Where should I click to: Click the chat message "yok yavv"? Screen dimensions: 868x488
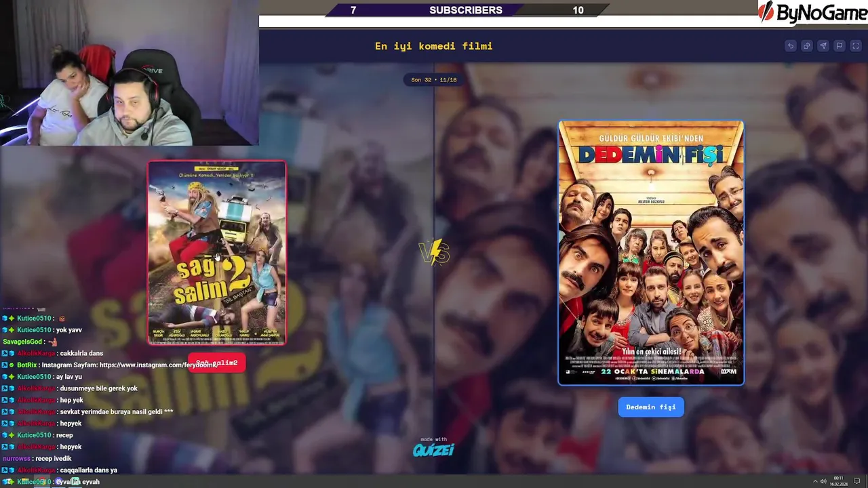pos(69,330)
